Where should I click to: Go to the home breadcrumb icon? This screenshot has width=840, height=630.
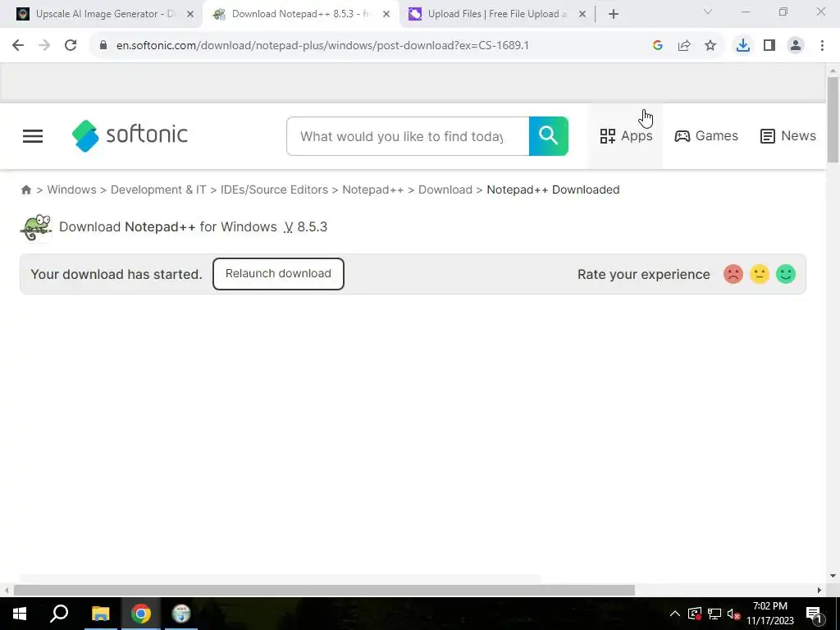pos(25,189)
